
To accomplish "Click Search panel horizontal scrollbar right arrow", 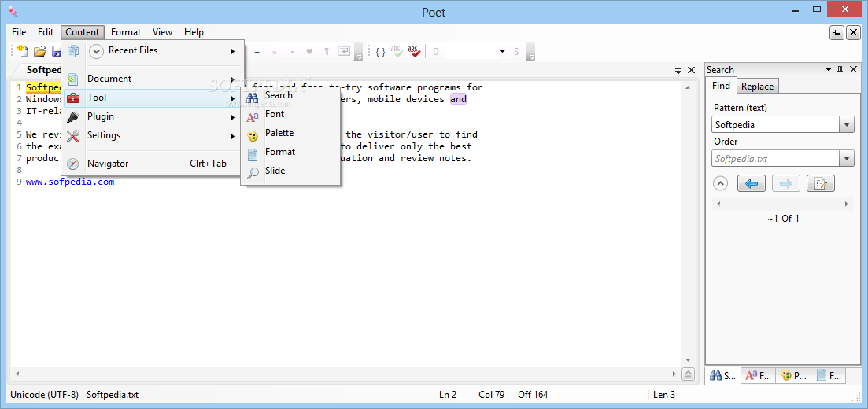I will (847, 204).
